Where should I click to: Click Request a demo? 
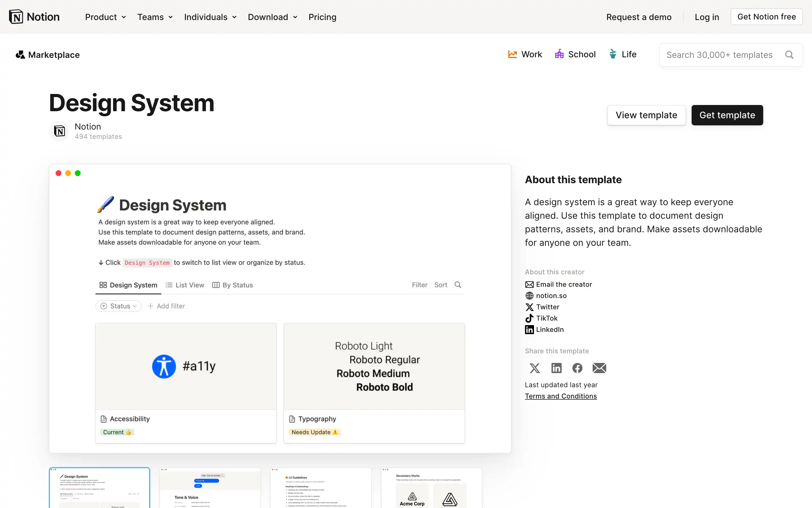(x=639, y=17)
